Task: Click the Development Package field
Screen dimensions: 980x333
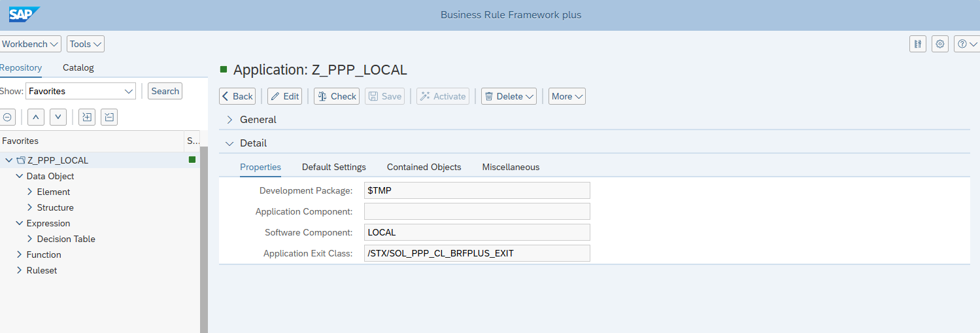Action: point(477,190)
